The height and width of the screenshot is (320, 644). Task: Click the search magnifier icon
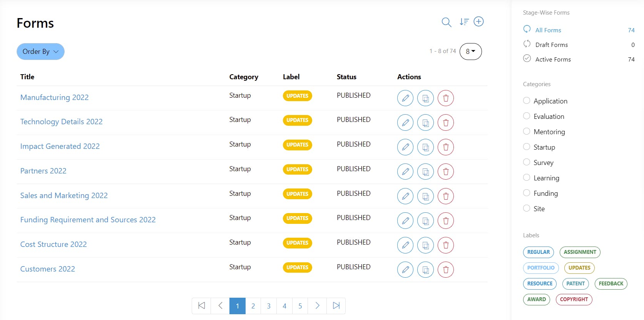[x=446, y=22]
